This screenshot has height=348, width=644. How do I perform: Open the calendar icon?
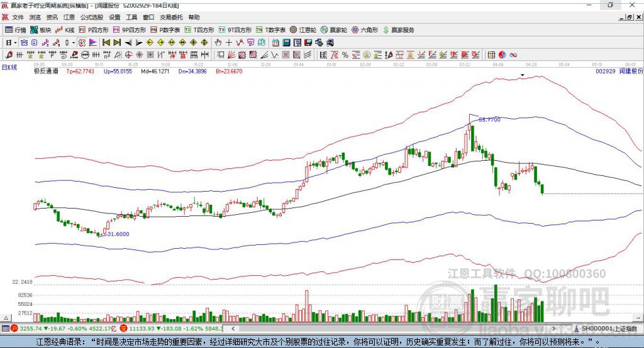[x=275, y=43]
